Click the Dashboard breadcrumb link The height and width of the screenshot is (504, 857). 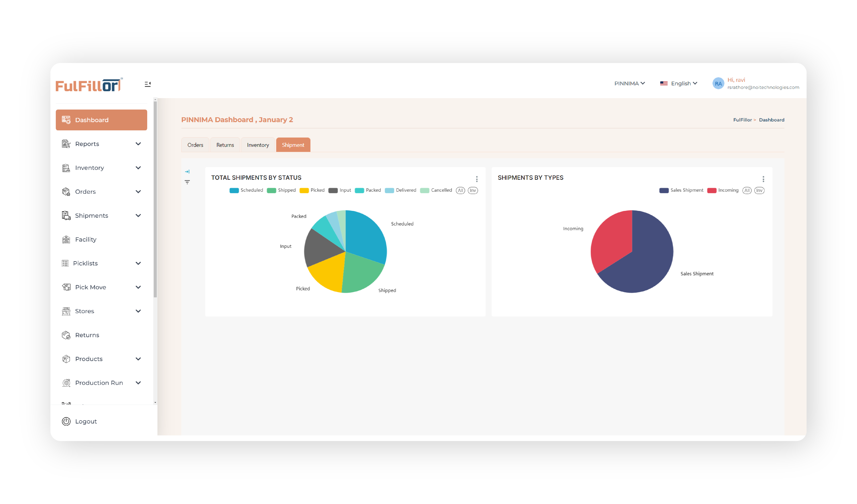click(771, 120)
